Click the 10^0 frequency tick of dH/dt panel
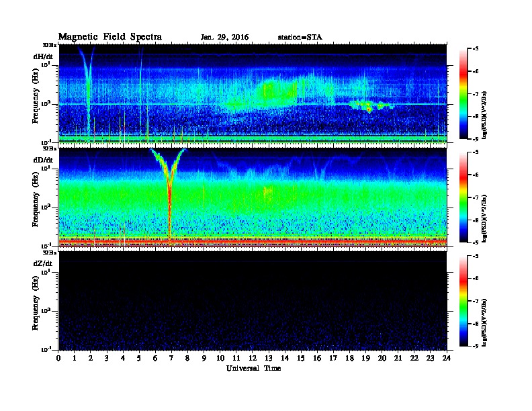Viewport: 532px width, 411px height. point(46,104)
